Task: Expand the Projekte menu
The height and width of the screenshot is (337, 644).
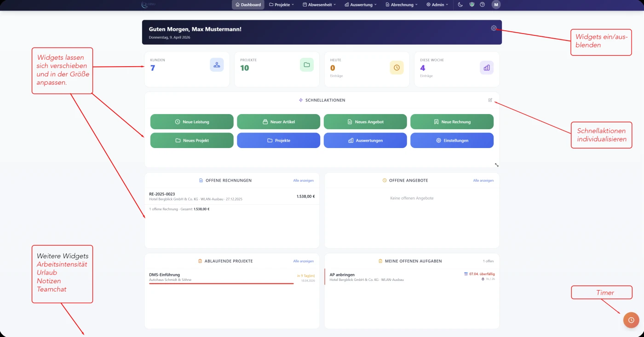Action: [x=281, y=5]
